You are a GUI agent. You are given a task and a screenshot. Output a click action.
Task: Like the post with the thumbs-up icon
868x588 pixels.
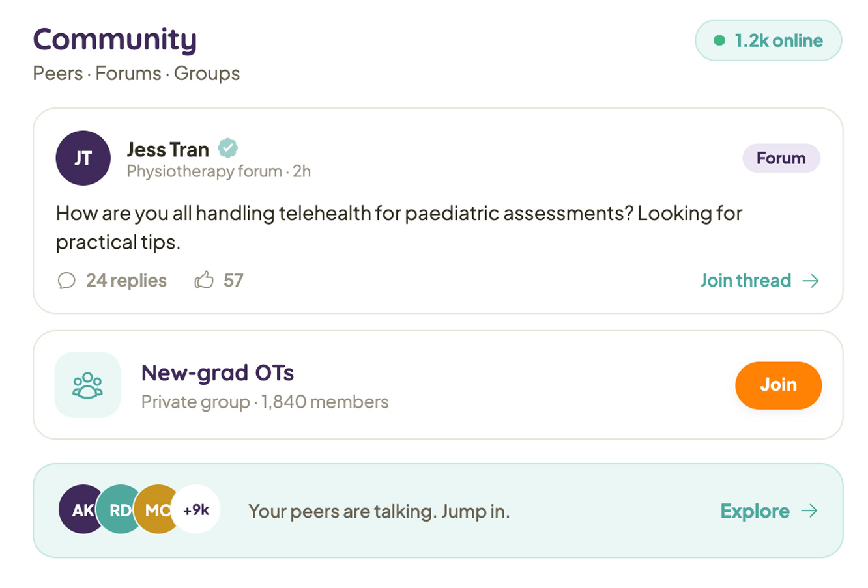(x=204, y=280)
